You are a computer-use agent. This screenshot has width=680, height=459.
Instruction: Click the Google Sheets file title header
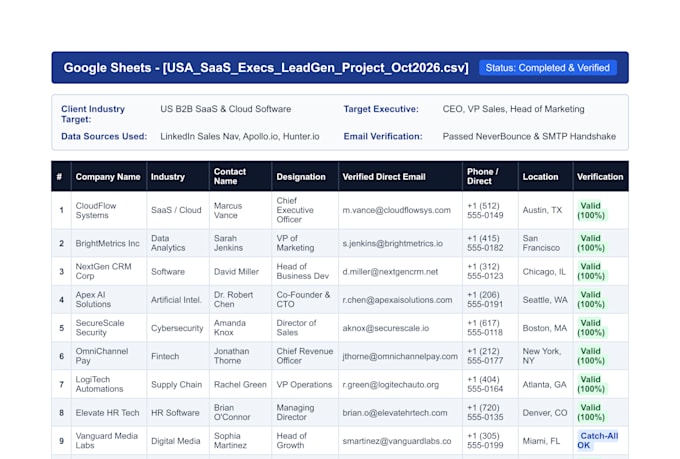266,68
